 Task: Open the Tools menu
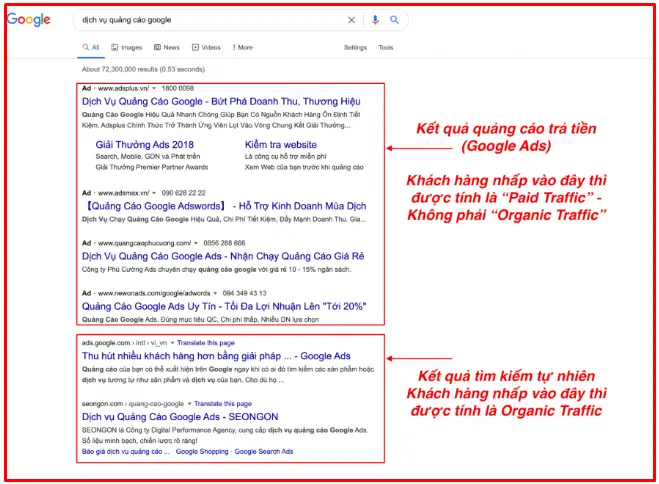386,47
